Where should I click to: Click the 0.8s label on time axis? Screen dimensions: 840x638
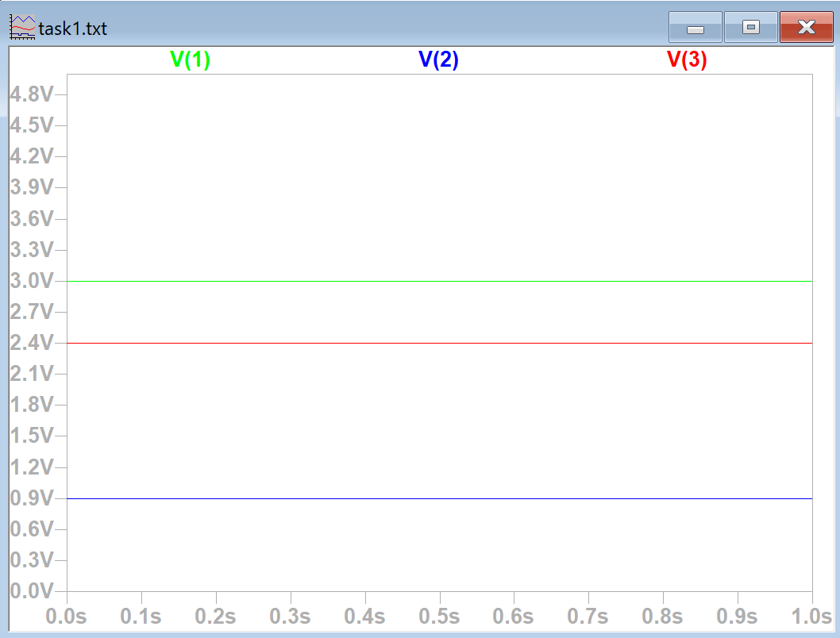tap(663, 616)
